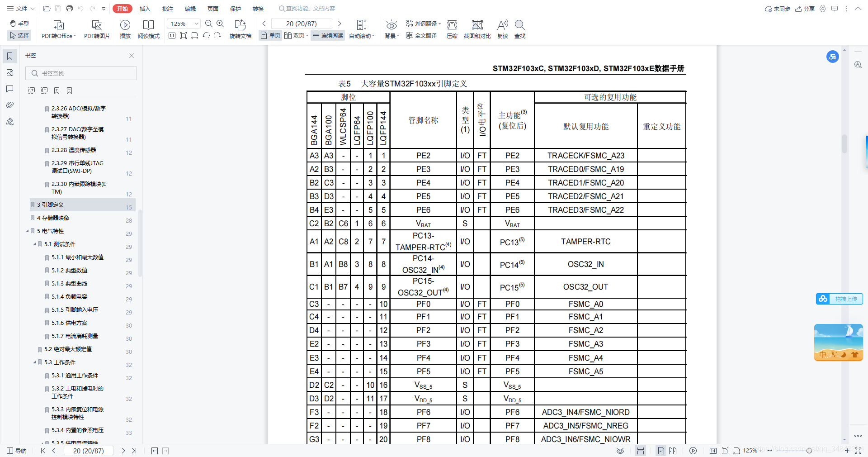Collapse the 5 电气特性 bookmark node
Viewport: 868px width, 457px height.
(x=27, y=231)
